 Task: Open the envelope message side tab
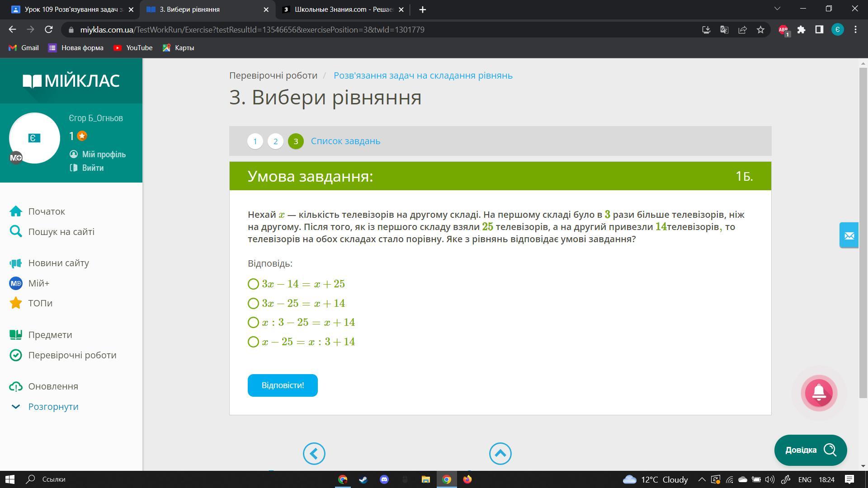[849, 235]
